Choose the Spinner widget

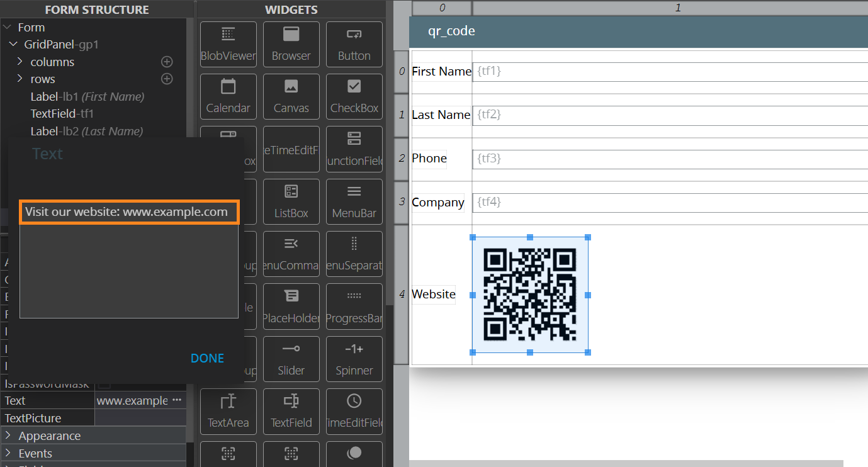(354, 359)
